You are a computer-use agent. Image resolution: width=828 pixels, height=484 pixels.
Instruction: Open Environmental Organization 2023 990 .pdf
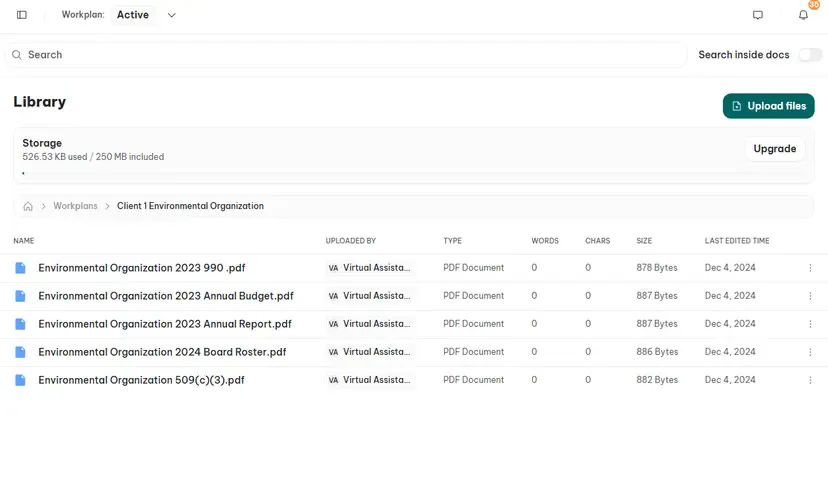142,268
